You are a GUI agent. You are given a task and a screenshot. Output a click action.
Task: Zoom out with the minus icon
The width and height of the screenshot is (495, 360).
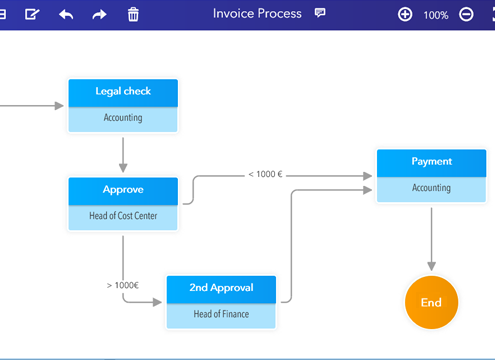tap(466, 15)
